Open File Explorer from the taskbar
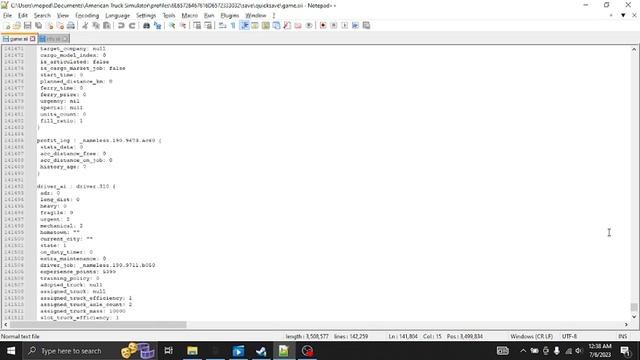Viewport: 640px width, 360px height. click(192, 351)
